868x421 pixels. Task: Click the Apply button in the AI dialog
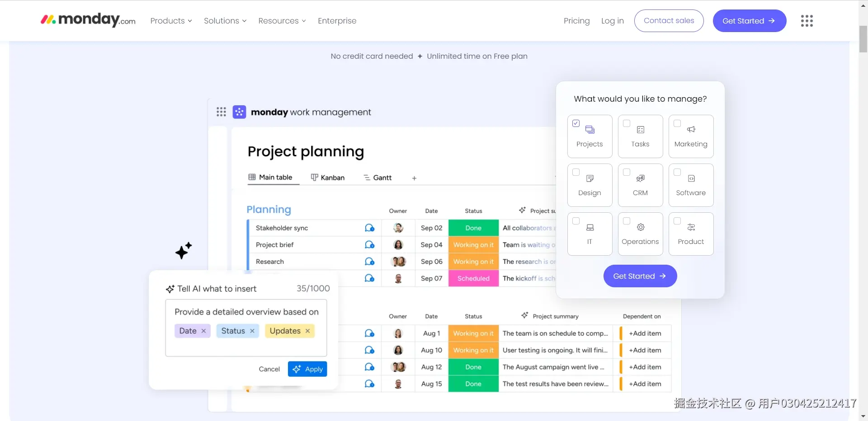click(307, 369)
